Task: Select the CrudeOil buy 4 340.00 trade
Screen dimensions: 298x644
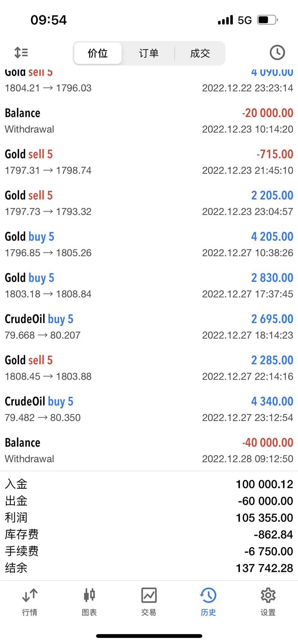Action: click(149, 409)
